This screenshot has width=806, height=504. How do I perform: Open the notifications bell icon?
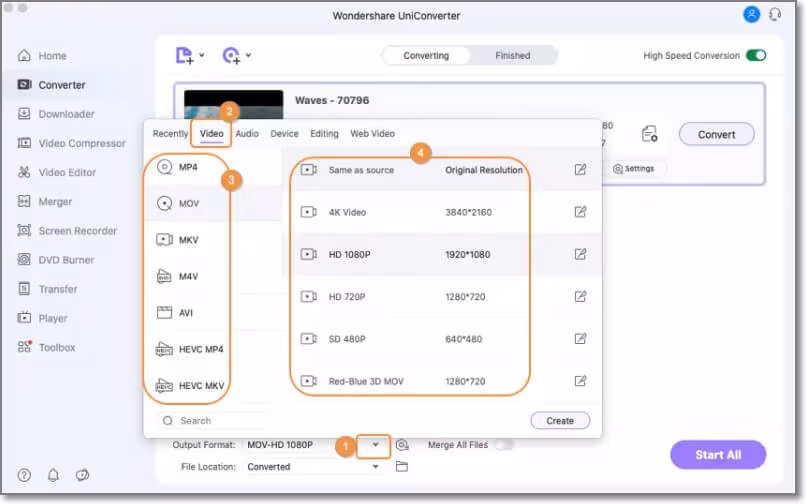click(53, 475)
